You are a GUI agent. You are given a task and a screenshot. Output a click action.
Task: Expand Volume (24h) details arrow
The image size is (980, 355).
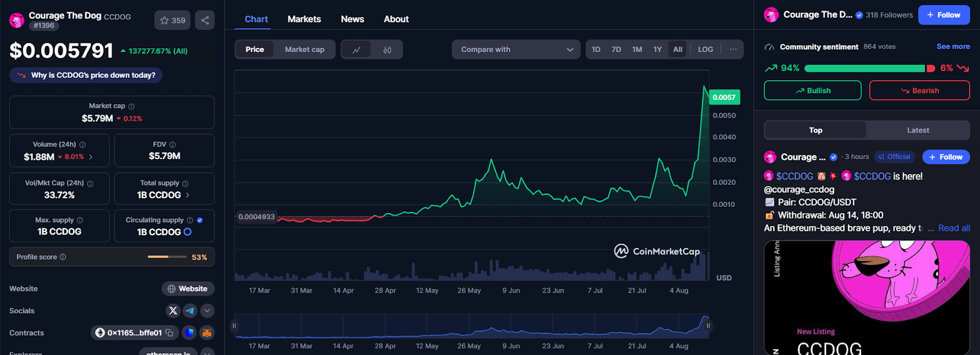tap(91, 157)
